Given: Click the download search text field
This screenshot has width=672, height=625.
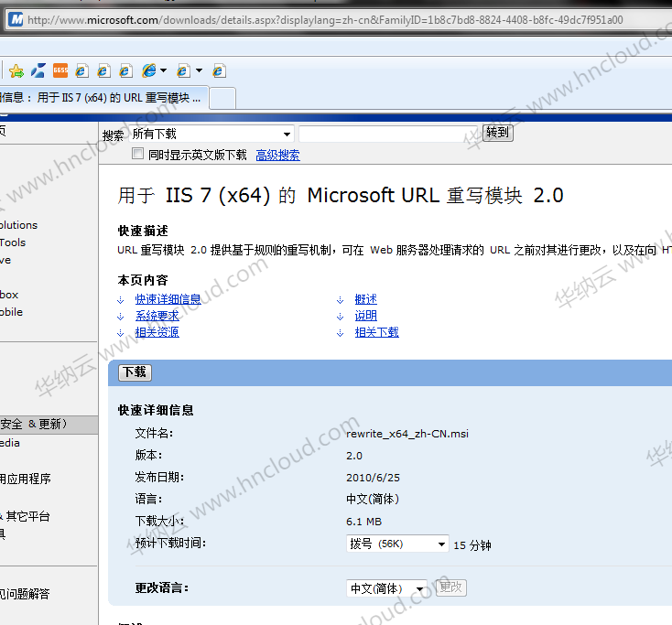Looking at the screenshot, I should point(389,134).
